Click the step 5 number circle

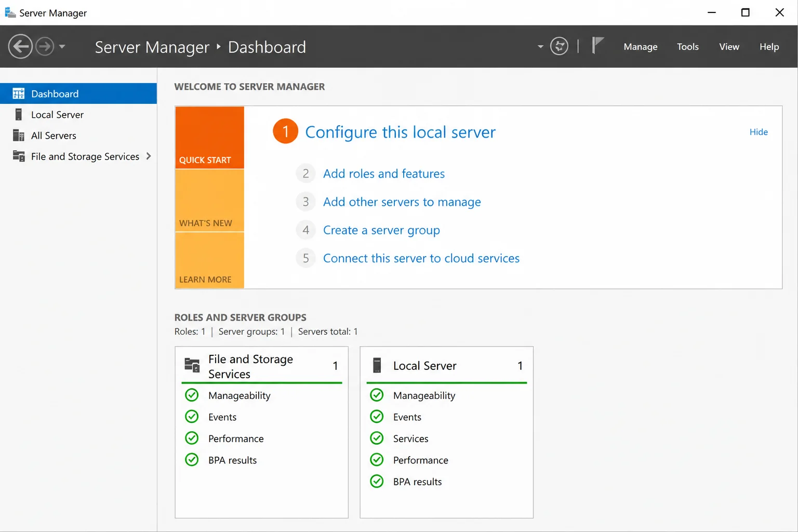[305, 258]
